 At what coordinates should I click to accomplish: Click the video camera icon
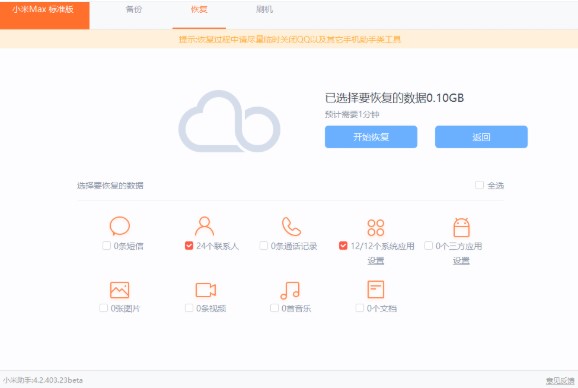click(205, 290)
